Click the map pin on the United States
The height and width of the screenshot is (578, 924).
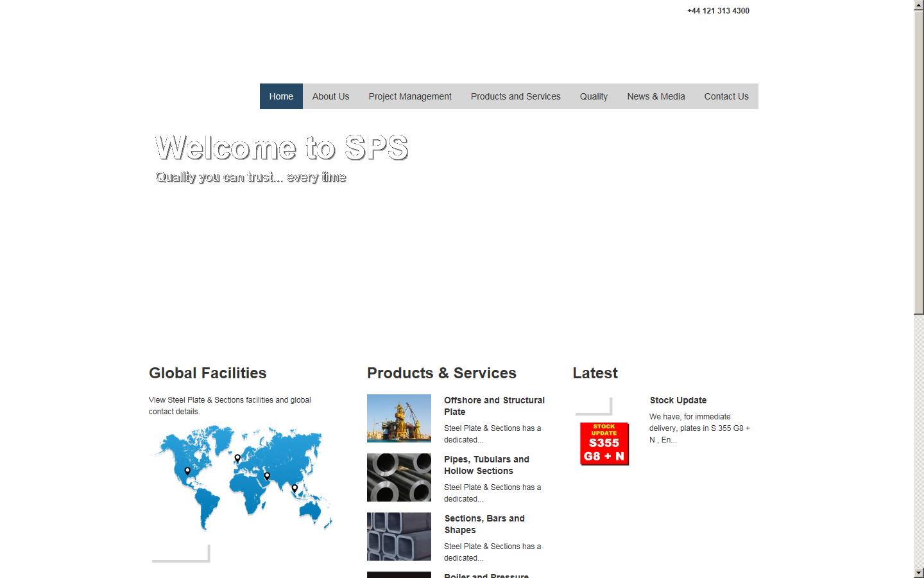point(186,471)
